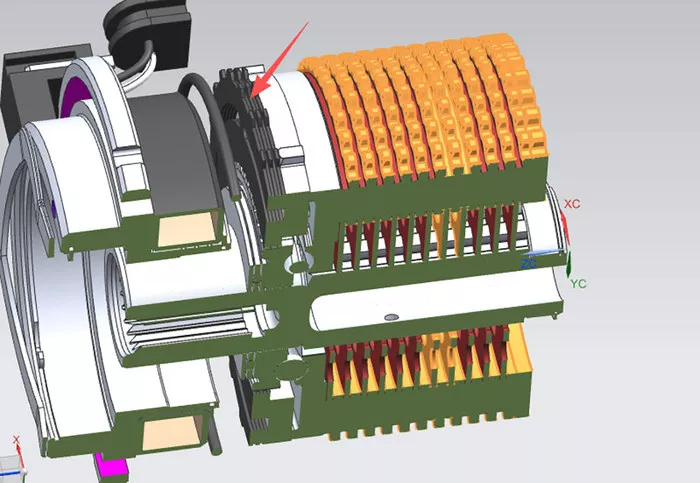Click the red XC axis label
Image resolution: width=700 pixels, height=483 pixels.
pyautogui.click(x=572, y=204)
